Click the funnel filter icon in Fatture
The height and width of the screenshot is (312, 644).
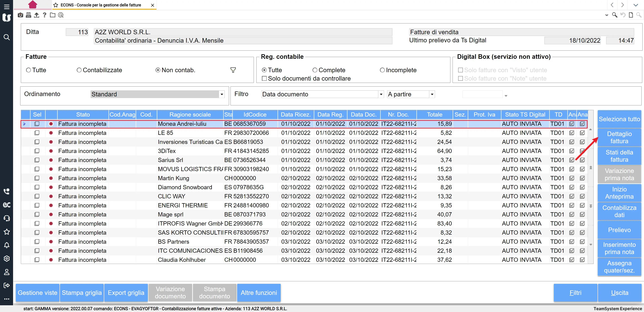click(233, 70)
